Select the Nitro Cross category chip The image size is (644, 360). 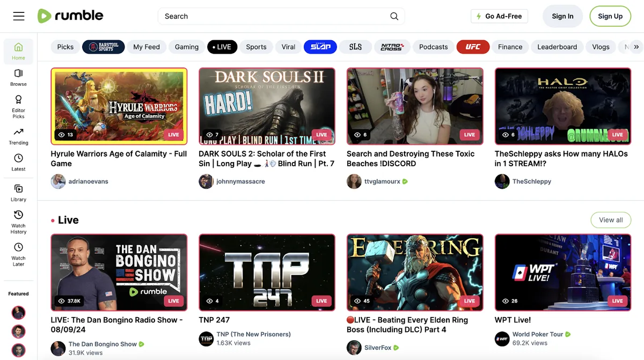point(392,47)
